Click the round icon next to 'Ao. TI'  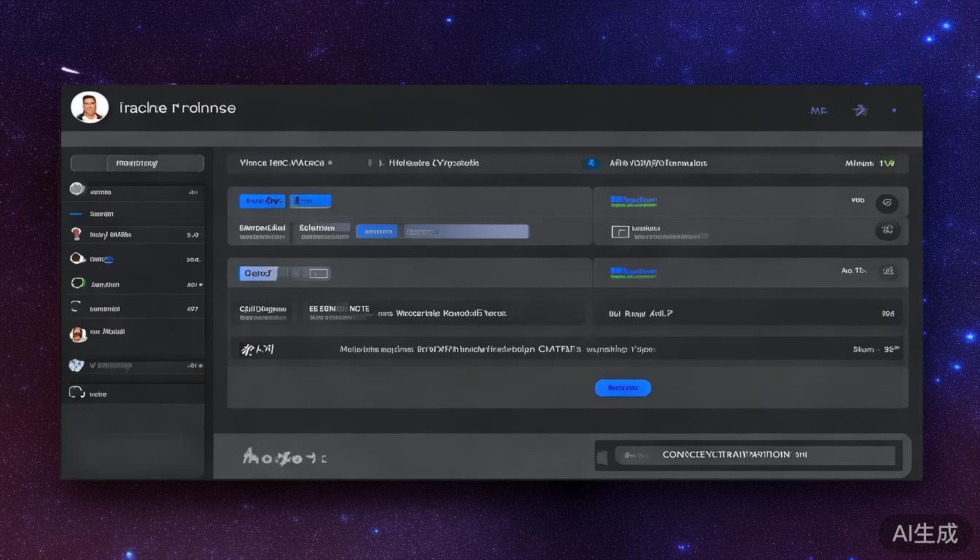(887, 271)
